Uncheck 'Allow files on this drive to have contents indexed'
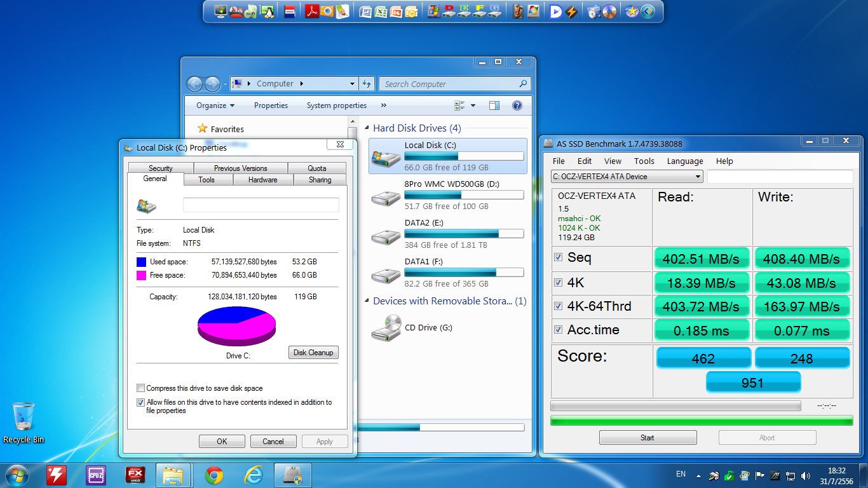Screen dimensions: 868x488 (x=140, y=402)
